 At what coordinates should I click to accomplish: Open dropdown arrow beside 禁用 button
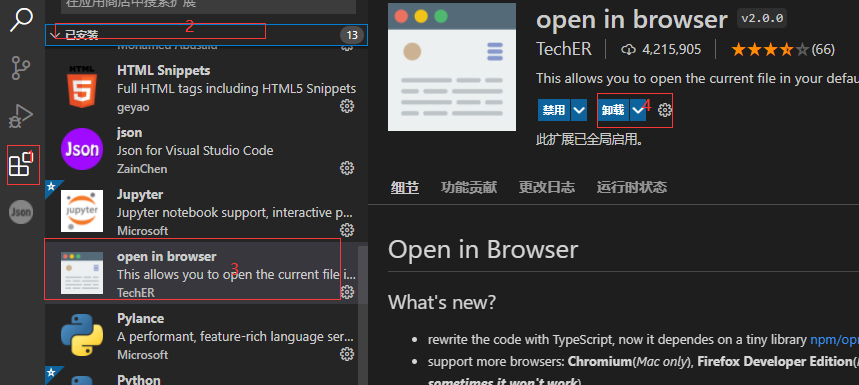579,110
